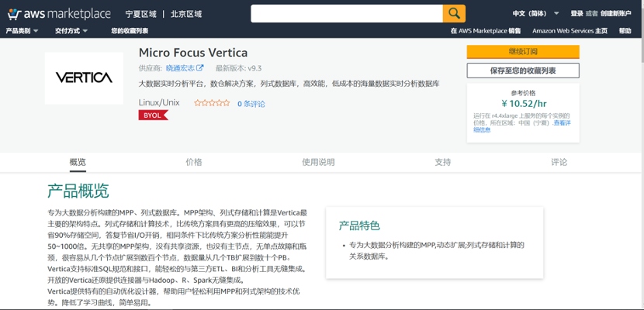Click the orange search magnifier button
The width and height of the screenshot is (644, 310).
[x=454, y=13]
